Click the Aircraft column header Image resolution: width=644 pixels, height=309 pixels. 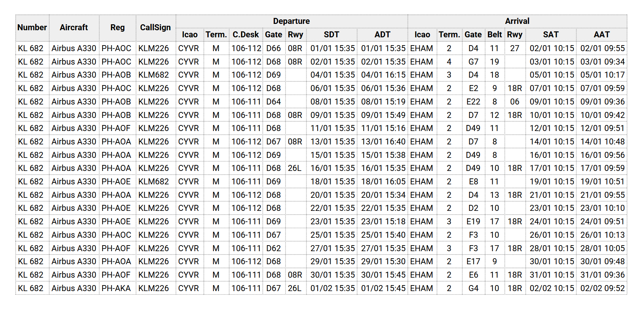tap(74, 28)
